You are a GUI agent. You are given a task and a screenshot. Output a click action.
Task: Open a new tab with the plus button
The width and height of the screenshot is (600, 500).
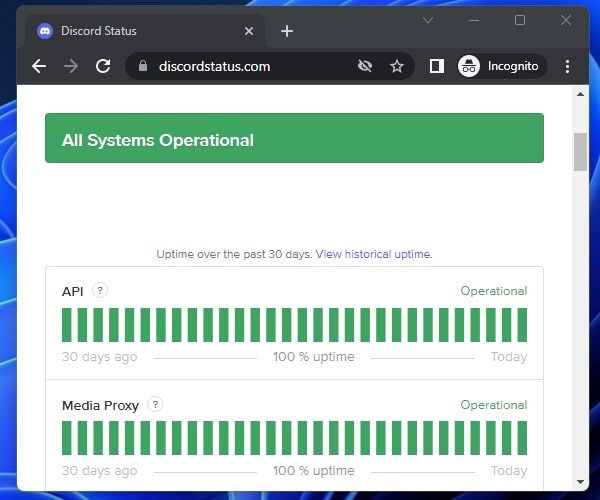tap(287, 31)
